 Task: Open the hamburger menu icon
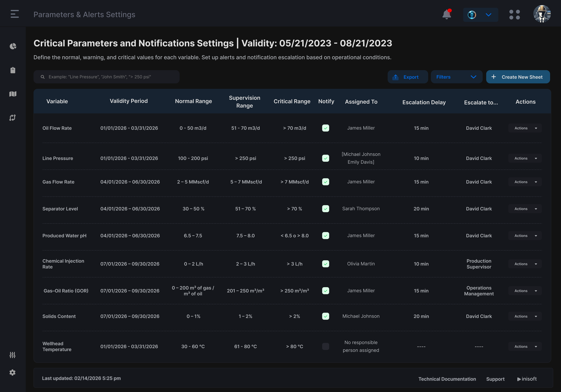(15, 14)
